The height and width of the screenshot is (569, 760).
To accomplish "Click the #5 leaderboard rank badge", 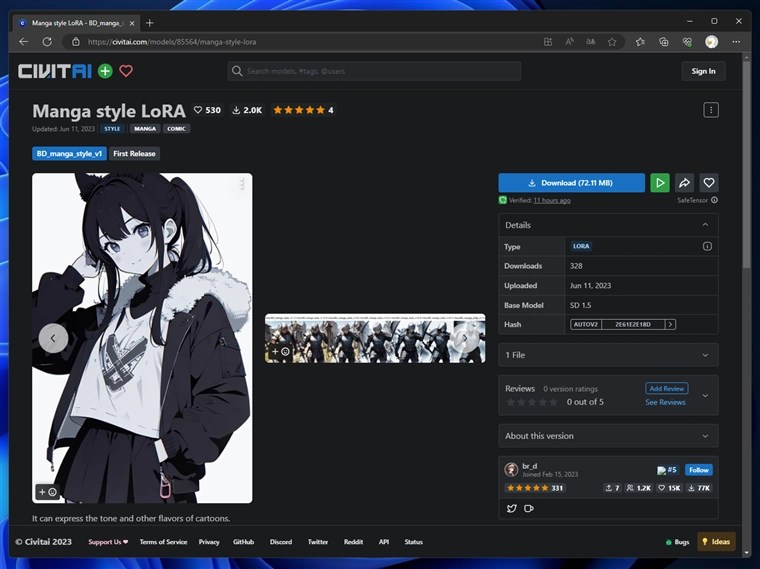I will point(667,470).
